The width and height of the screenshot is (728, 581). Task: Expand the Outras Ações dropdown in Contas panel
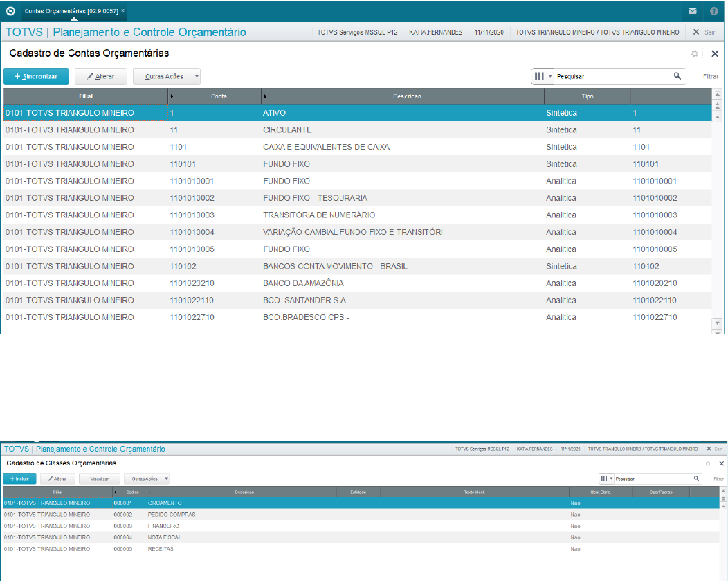click(x=197, y=76)
